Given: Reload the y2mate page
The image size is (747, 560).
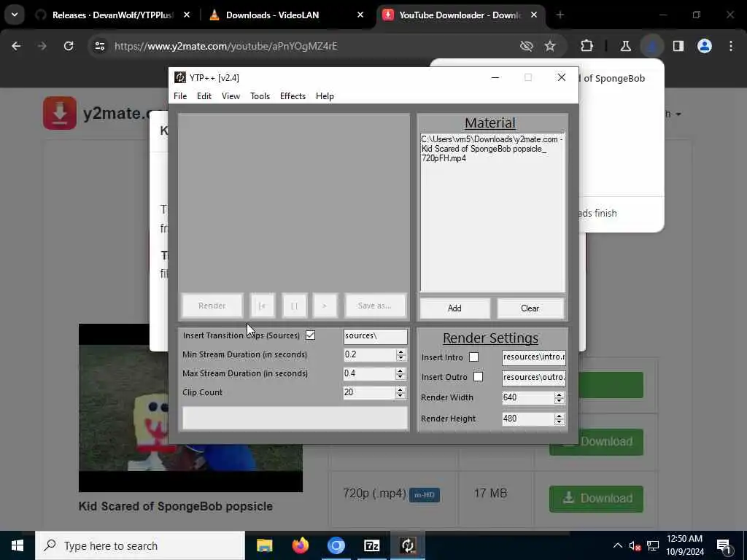Looking at the screenshot, I should (69, 46).
